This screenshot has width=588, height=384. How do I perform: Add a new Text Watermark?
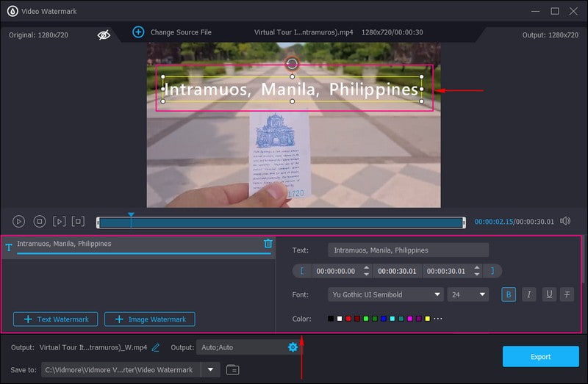click(x=56, y=319)
